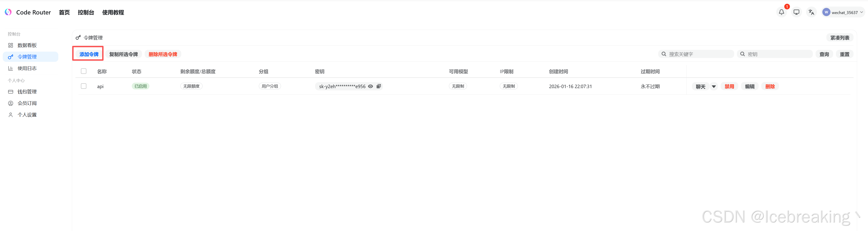
Task: Click the 无限额度 quota tag
Action: [x=191, y=86]
